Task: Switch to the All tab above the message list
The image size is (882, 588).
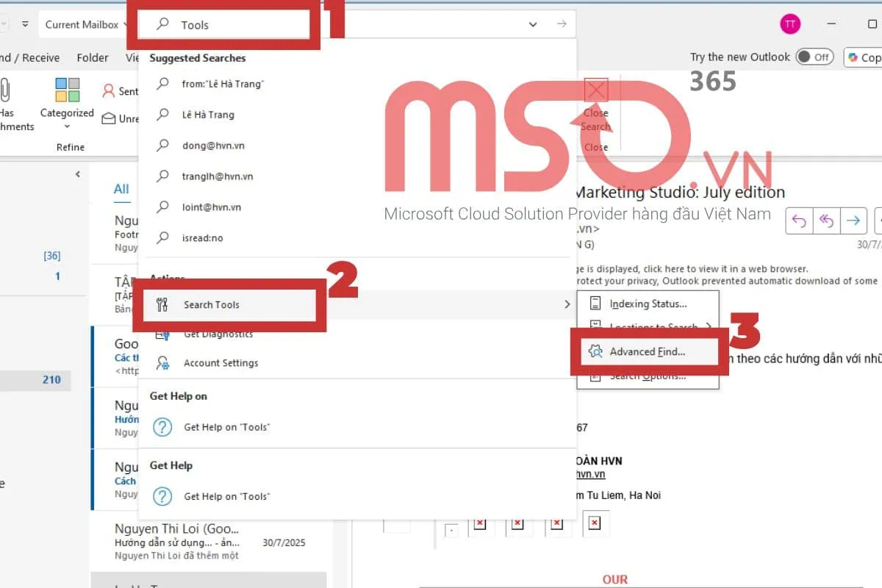Action: point(121,189)
